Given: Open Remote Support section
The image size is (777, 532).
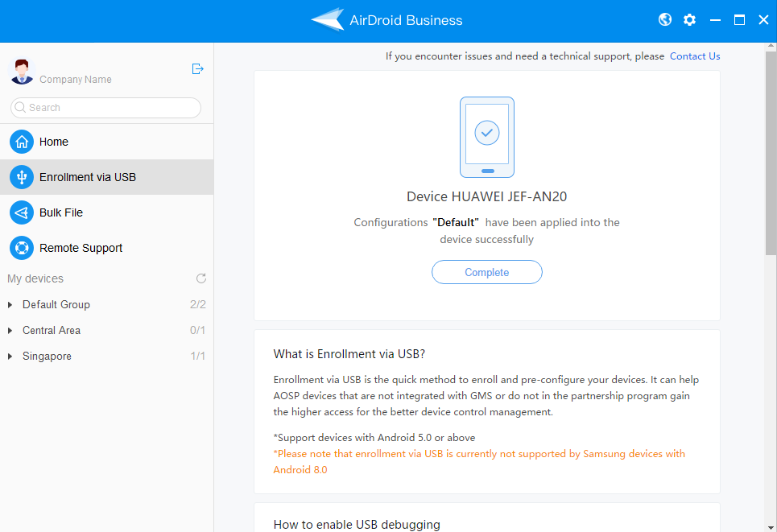Looking at the screenshot, I should tap(106, 248).
